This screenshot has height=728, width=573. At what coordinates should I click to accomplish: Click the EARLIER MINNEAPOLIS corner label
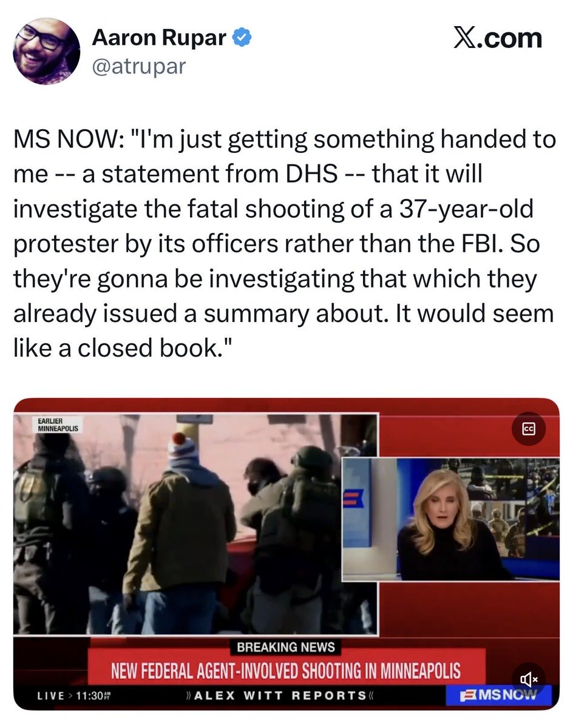(x=55, y=423)
